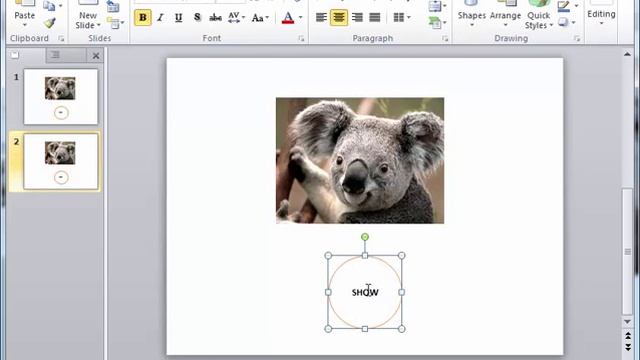The image size is (640, 360).
Task: Click the green rotation handle above the circle
Action: coord(365,237)
